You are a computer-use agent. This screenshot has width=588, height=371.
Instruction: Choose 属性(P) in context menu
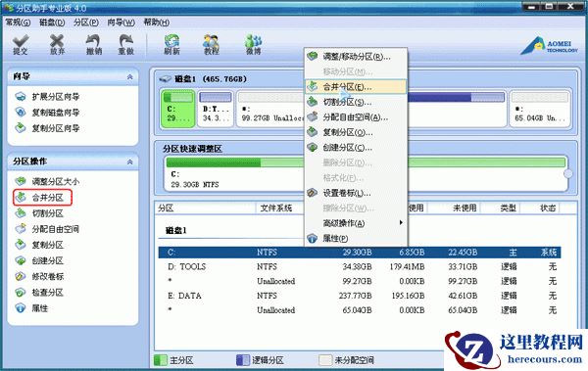356,238
